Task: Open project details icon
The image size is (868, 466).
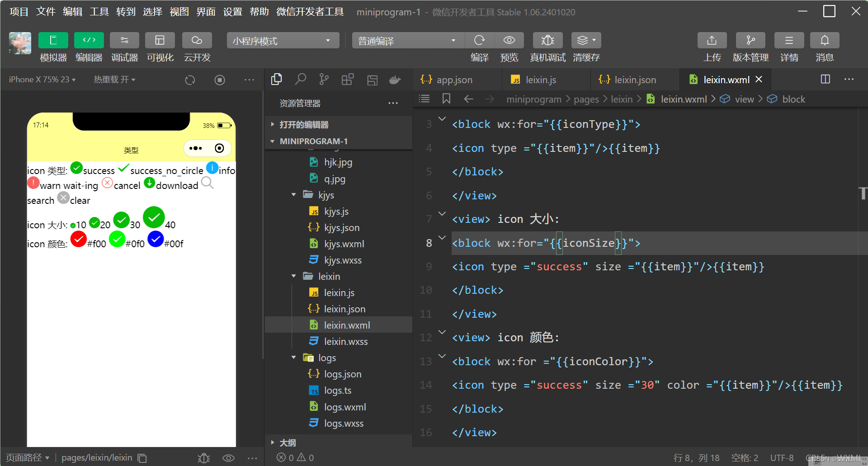Action: (789, 40)
